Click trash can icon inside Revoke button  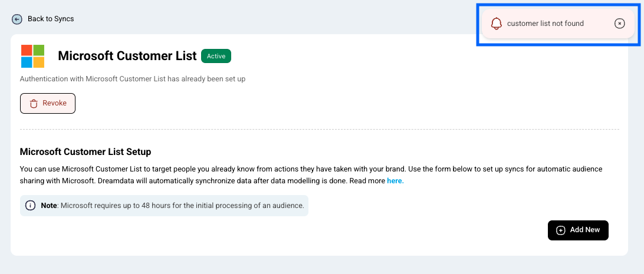34,103
